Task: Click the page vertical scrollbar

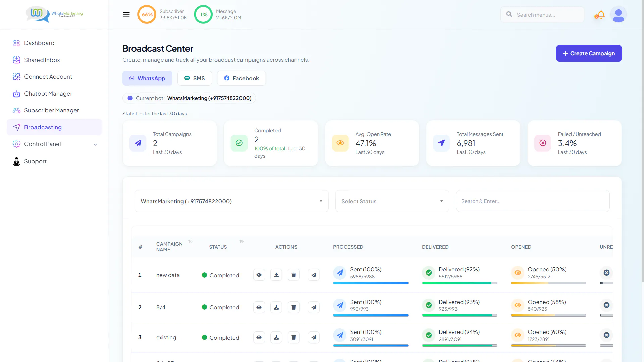Action: point(642,141)
